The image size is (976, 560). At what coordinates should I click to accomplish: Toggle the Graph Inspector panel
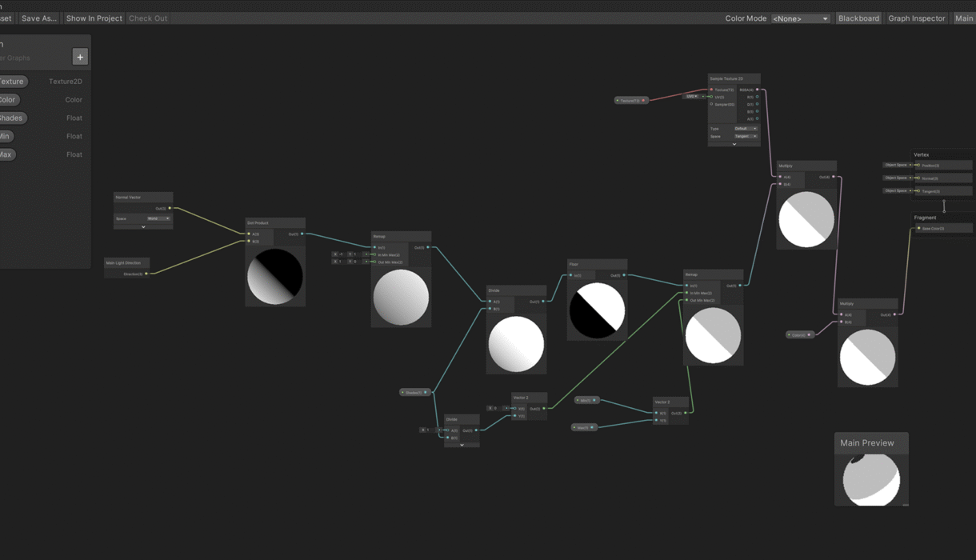pyautogui.click(x=916, y=18)
